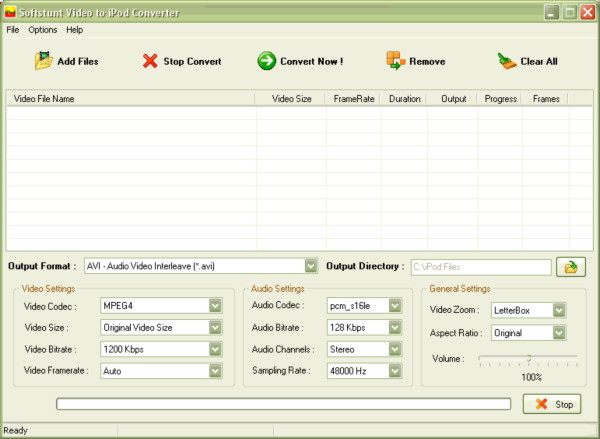The image size is (600, 439).
Task: Open the Audio Bitrate 128 Kbps dropdown
Action: [x=394, y=327]
